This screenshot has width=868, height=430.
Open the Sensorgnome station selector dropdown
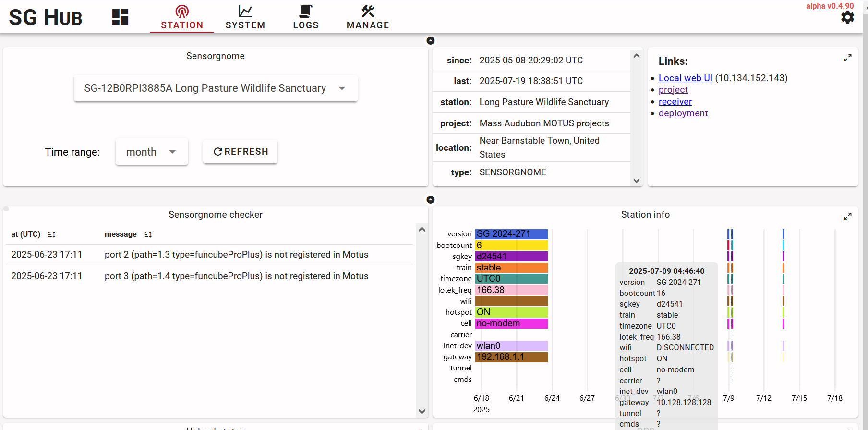point(216,88)
